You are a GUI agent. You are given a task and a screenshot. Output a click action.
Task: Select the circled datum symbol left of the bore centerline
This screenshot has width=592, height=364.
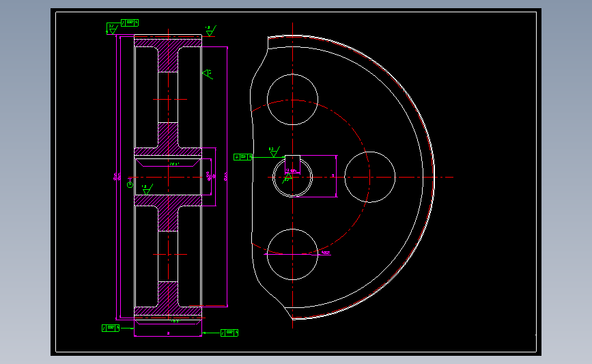coord(130,184)
